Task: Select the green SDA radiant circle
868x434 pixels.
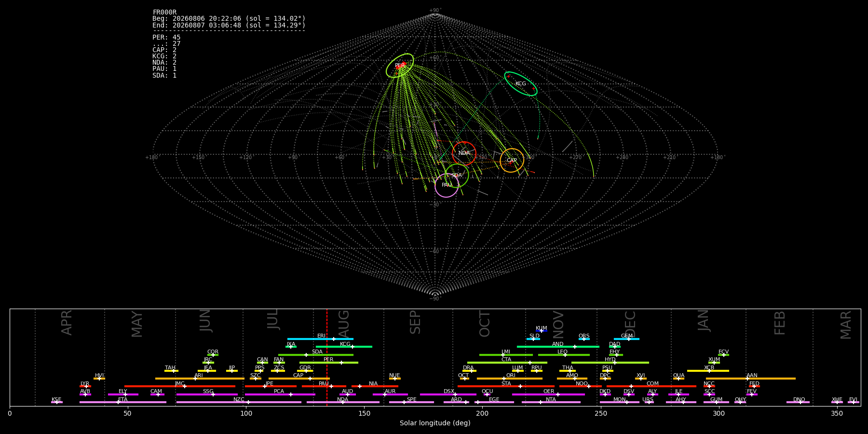Action: click(457, 176)
